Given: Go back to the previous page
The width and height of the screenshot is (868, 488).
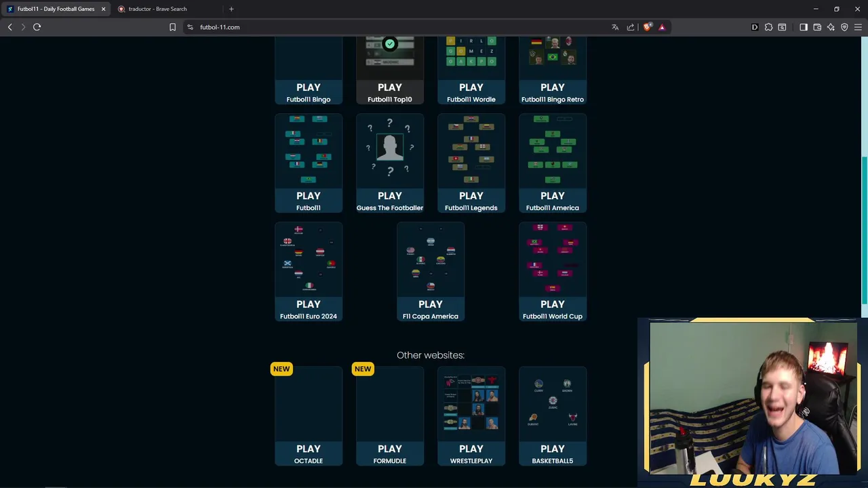Looking at the screenshot, I should pos(9,27).
